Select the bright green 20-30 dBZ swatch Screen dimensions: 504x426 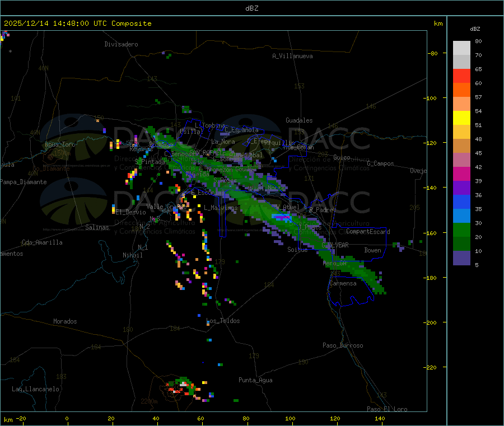[461, 230]
